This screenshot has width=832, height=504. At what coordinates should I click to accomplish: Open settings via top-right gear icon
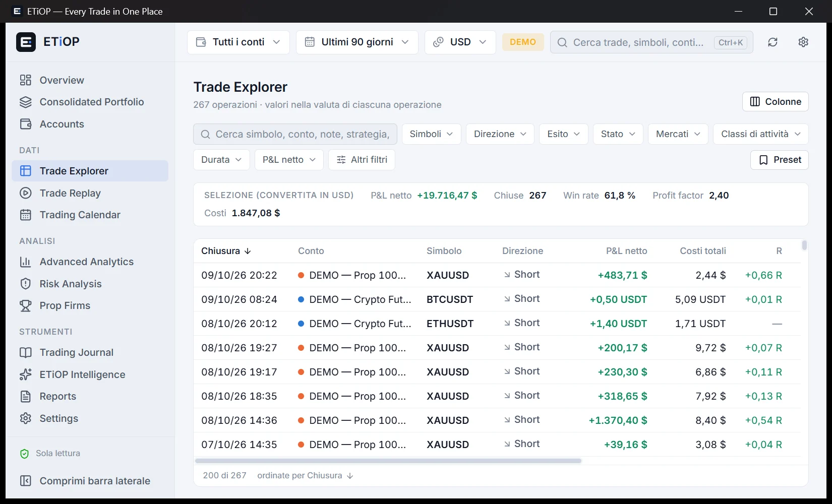pyautogui.click(x=803, y=42)
